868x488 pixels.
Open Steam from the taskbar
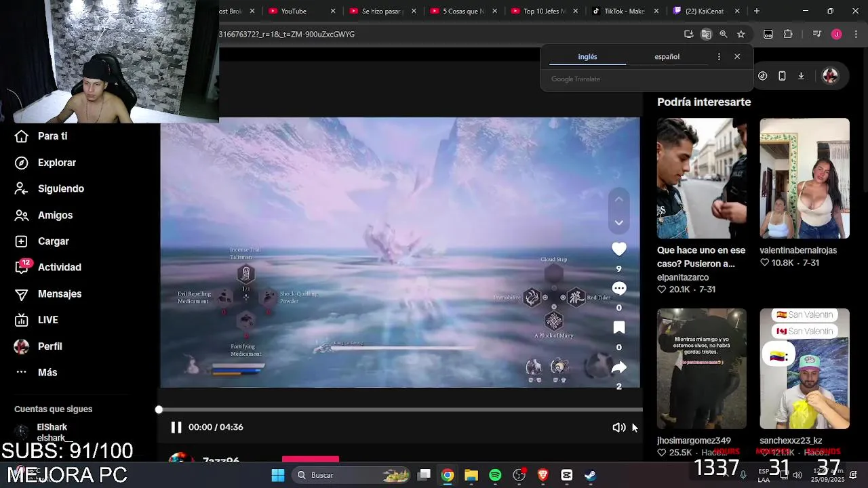coord(591,475)
